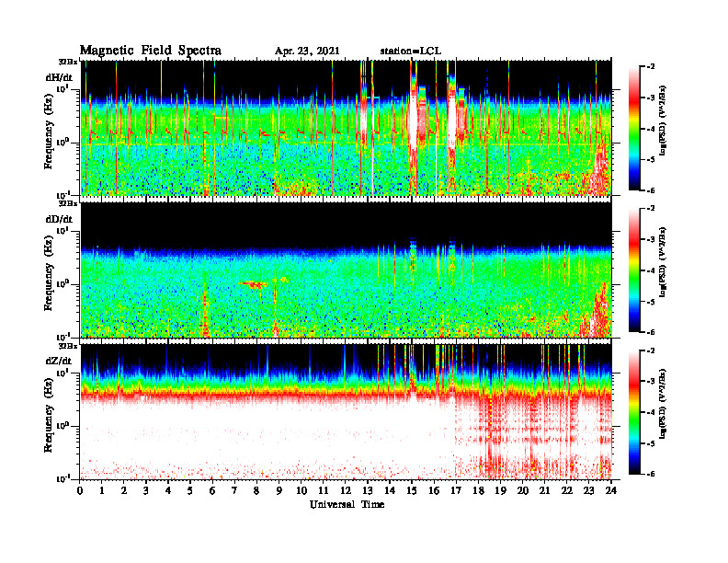Click hour tick label '15' on the time axis
This screenshot has height=563, width=728.
413,490
